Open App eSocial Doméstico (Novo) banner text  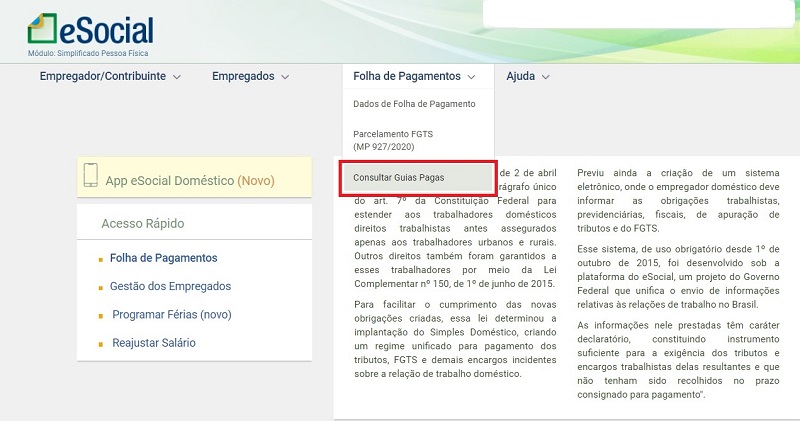[x=190, y=181]
